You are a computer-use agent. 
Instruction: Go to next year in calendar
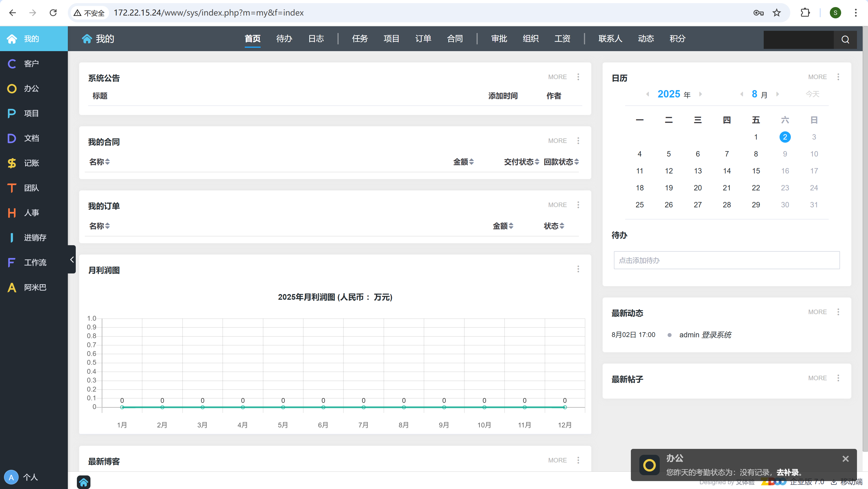pos(700,94)
